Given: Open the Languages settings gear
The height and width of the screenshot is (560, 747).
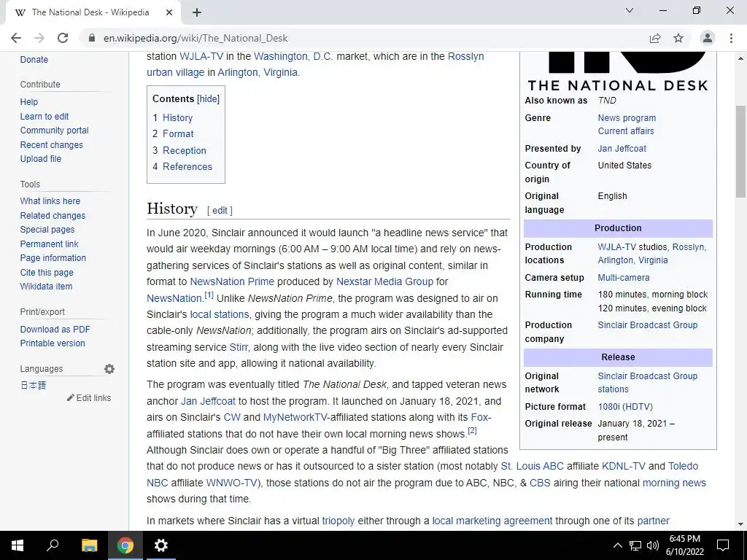Looking at the screenshot, I should coord(109,369).
